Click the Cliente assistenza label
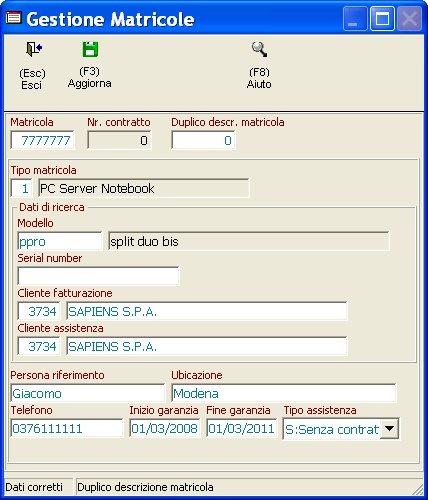The width and height of the screenshot is (428, 500). pyautogui.click(x=60, y=328)
